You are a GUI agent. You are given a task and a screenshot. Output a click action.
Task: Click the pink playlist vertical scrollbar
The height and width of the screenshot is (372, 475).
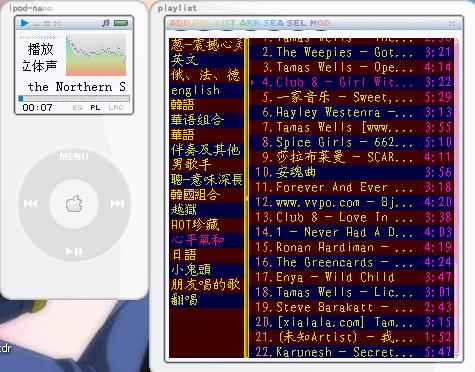pos(456,198)
